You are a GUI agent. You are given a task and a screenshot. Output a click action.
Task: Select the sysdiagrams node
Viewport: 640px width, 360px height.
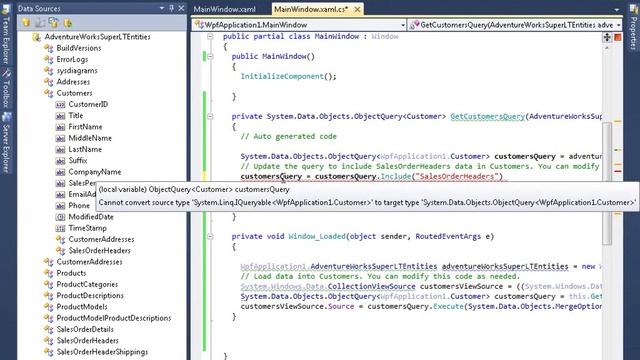[x=77, y=71]
